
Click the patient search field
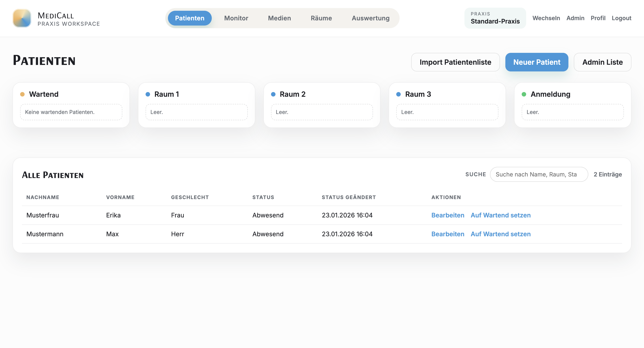click(539, 174)
